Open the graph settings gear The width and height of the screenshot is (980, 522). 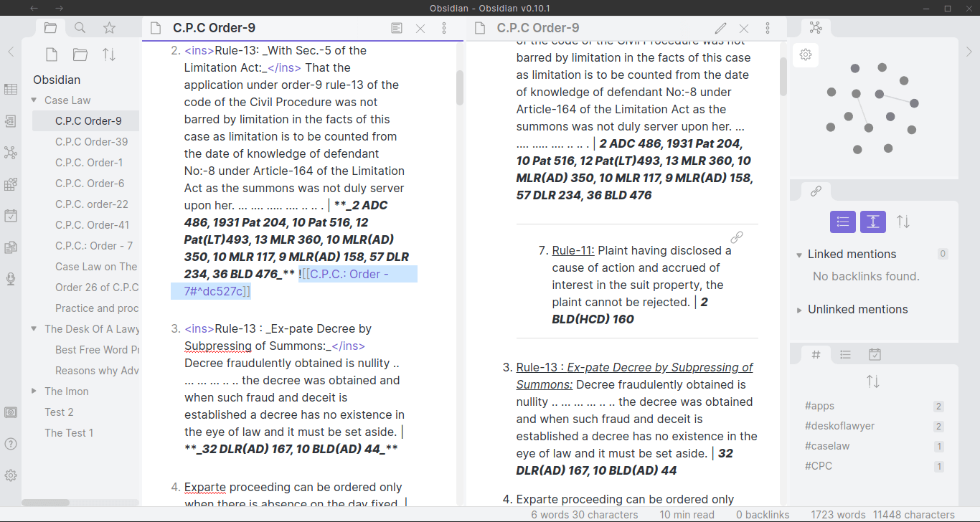[806, 54]
